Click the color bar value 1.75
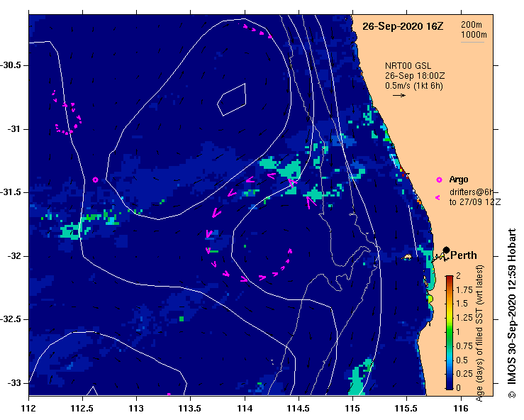 (464, 289)
